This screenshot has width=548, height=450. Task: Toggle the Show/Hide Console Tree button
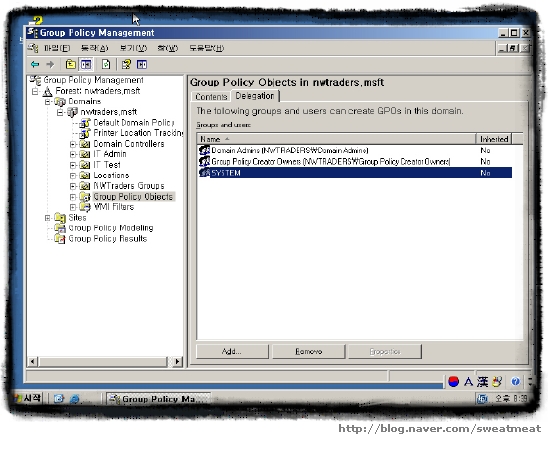pos(86,64)
